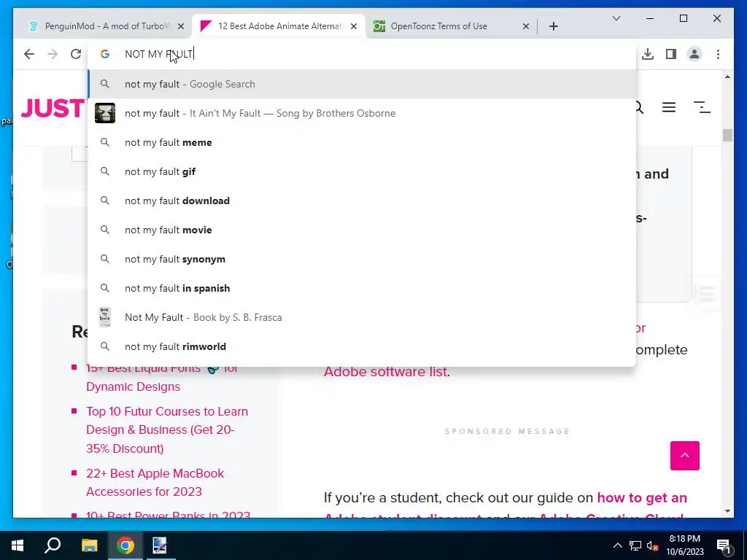Choose the Brothers Osborne song suggestion
Screen dimensions: 747x560
[x=362, y=113]
